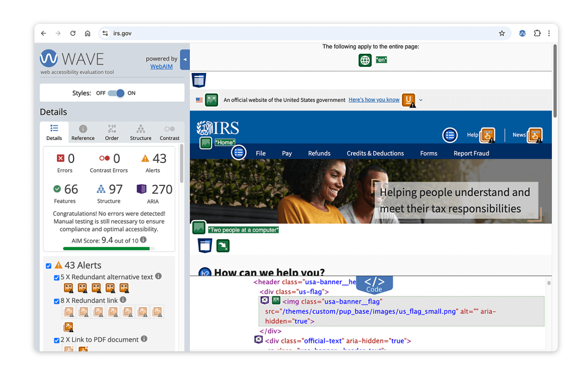Open the WebAIM link

161,66
